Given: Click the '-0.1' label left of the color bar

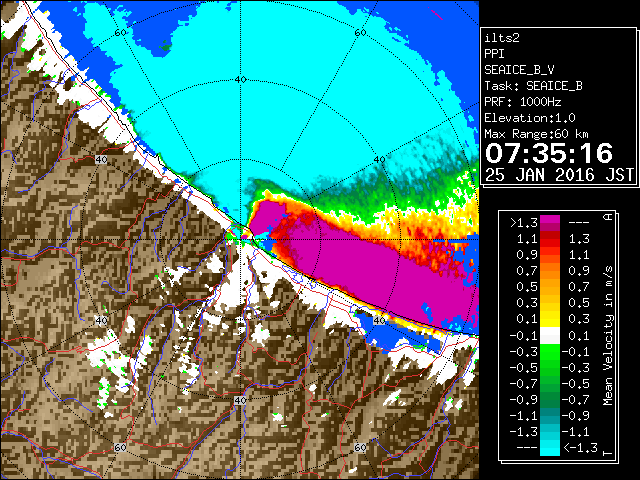Looking at the screenshot, I should click(524, 336).
